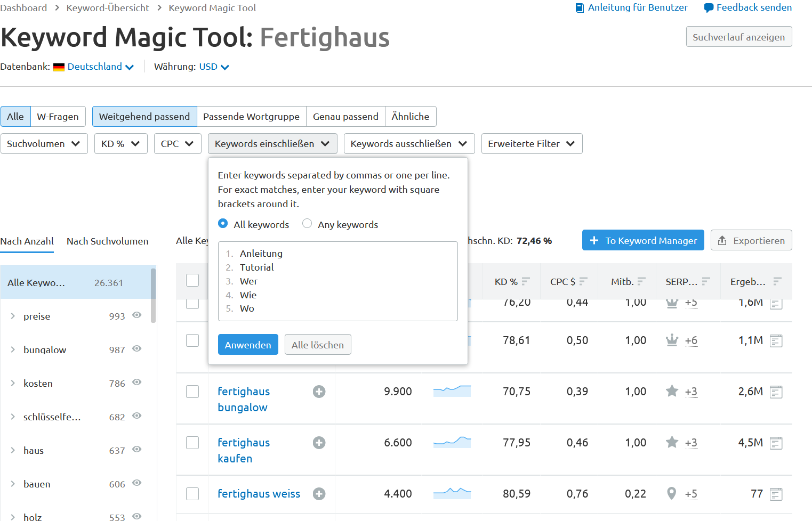The height and width of the screenshot is (521, 812).
Task: Click the German flag icon
Action: [x=59, y=67]
